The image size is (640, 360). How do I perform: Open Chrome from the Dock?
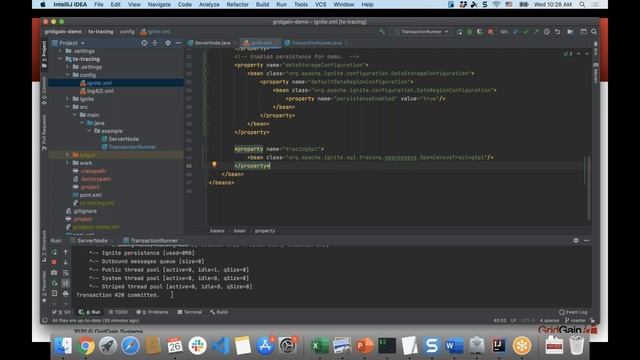tap(85, 346)
